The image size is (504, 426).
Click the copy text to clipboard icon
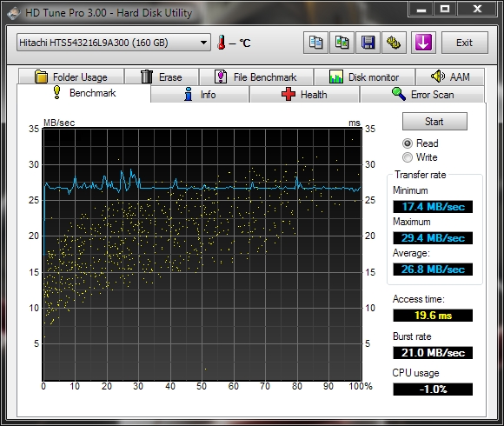(315, 43)
